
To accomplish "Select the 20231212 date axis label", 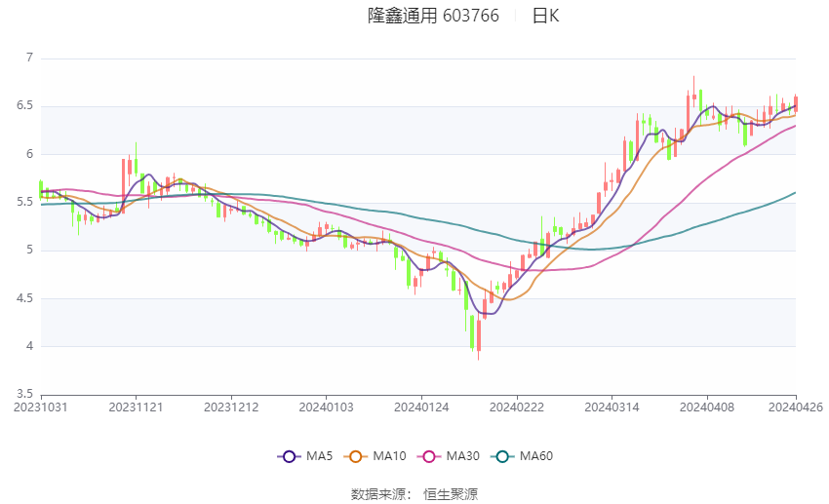I will (x=231, y=407).
